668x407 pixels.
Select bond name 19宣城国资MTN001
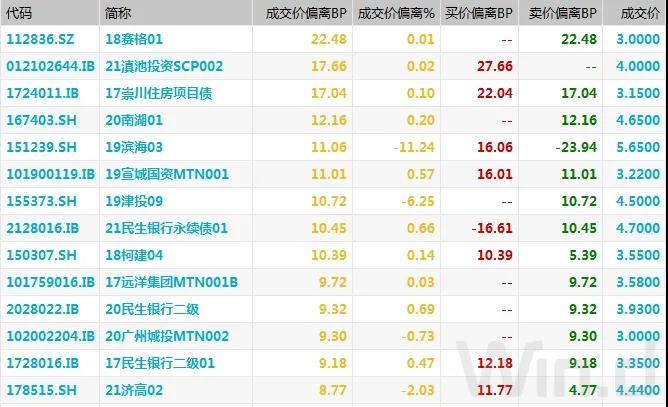point(167,174)
